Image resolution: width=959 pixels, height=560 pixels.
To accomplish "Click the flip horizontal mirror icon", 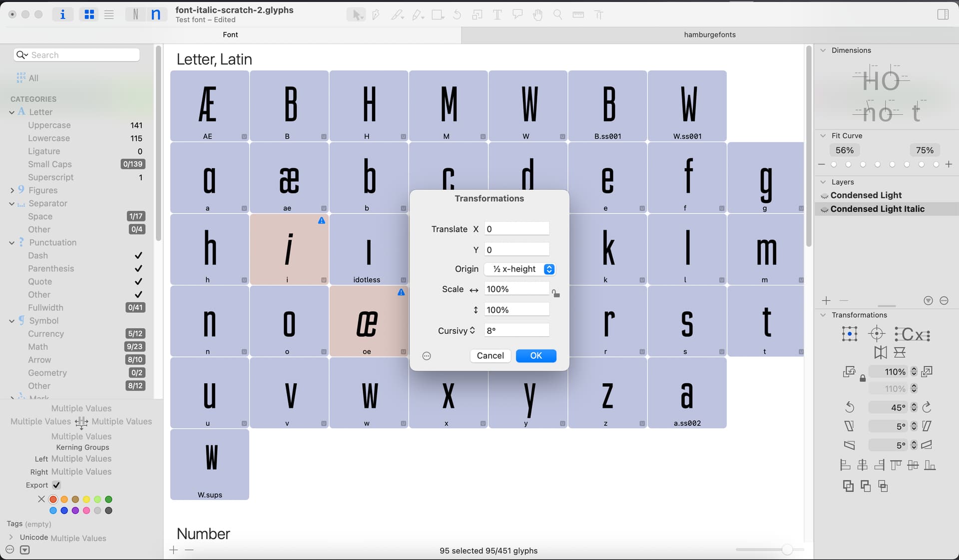I will [x=880, y=353].
